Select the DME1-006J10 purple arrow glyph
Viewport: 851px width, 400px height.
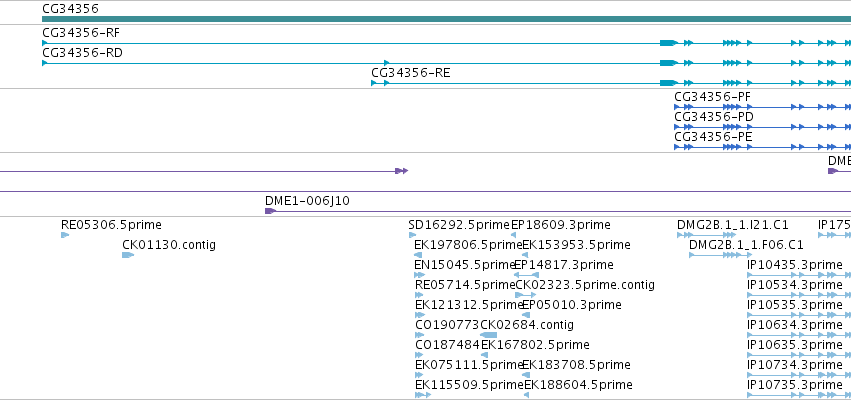pyautogui.click(x=270, y=211)
